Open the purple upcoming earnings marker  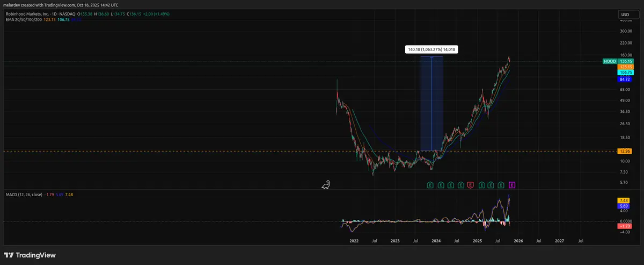(x=512, y=185)
